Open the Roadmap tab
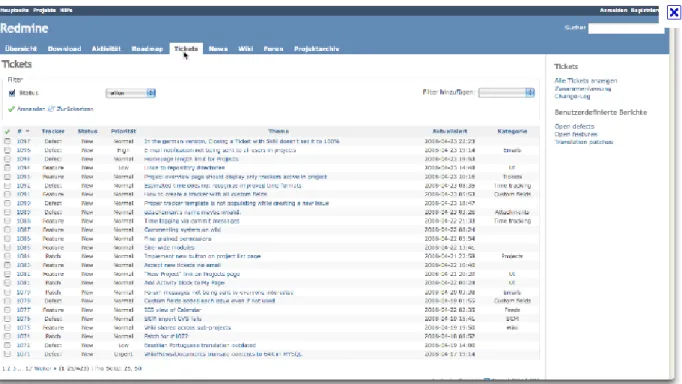The height and width of the screenshot is (384, 682). click(x=147, y=49)
